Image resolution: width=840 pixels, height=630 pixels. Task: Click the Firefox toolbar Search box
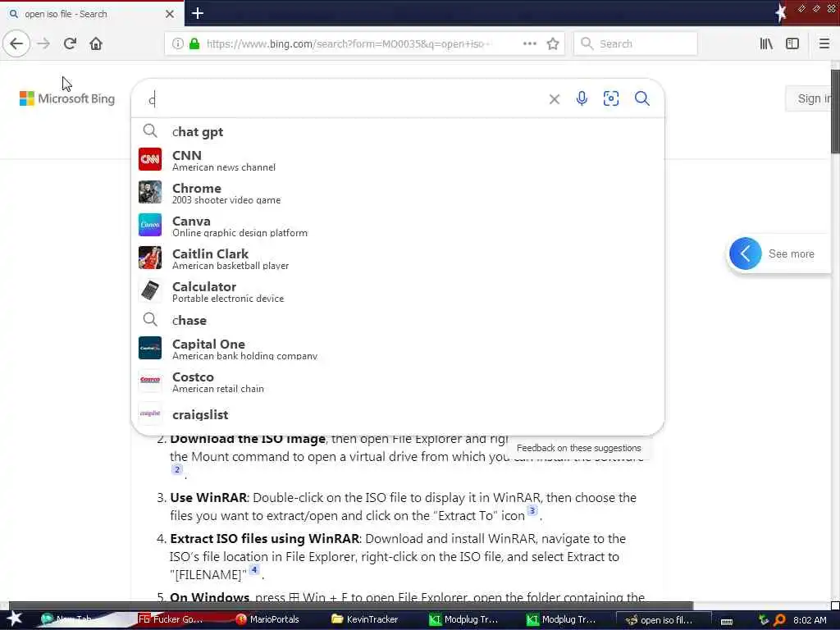coord(636,44)
